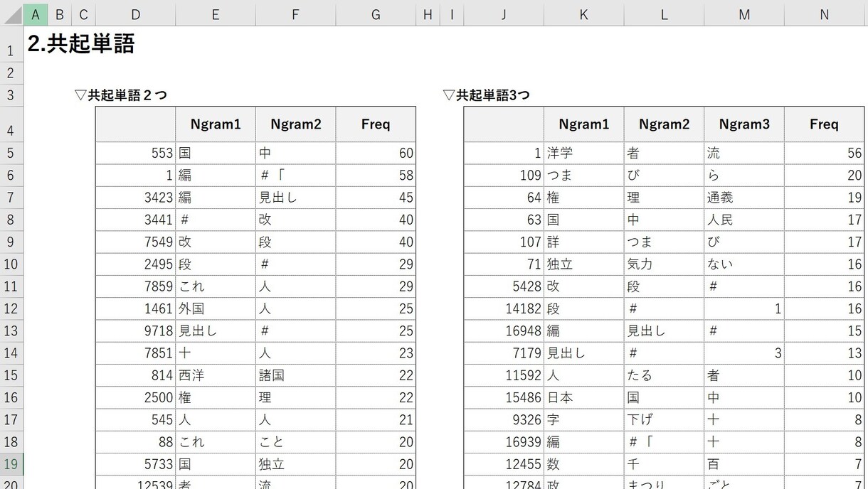Viewport: 868px width, 489px height.
Task: Click cell containing 7549
Action: 136,242
